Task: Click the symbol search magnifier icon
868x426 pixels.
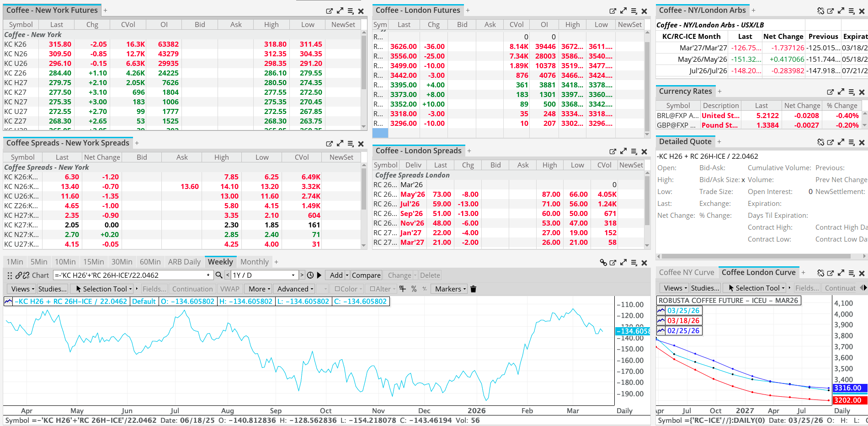Action: [219, 275]
